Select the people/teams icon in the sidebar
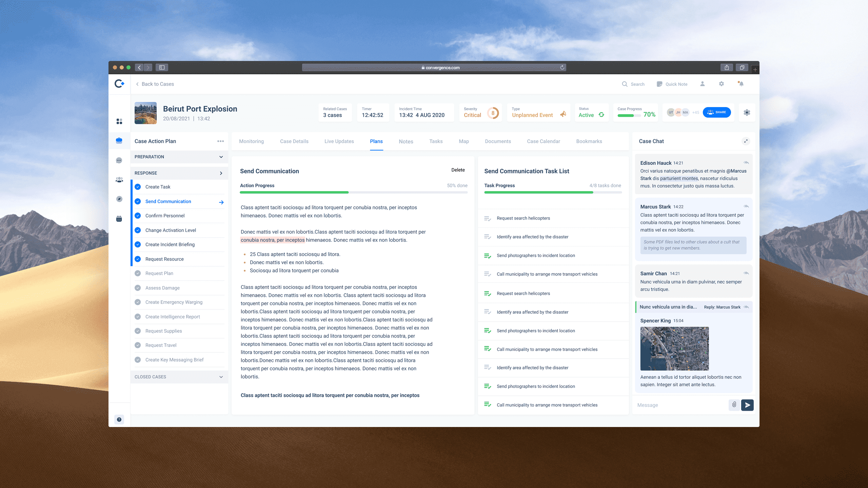This screenshot has height=488, width=868. (x=119, y=180)
